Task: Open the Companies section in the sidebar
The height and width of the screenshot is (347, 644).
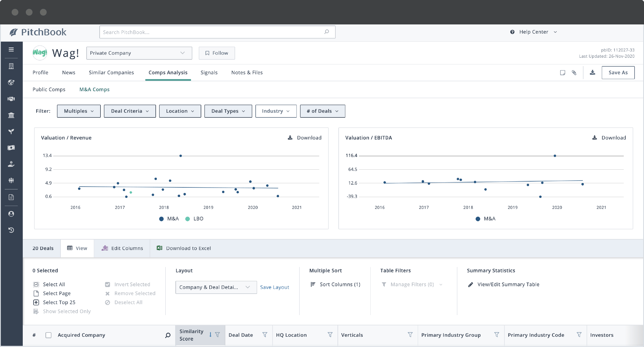Action: tap(11, 66)
